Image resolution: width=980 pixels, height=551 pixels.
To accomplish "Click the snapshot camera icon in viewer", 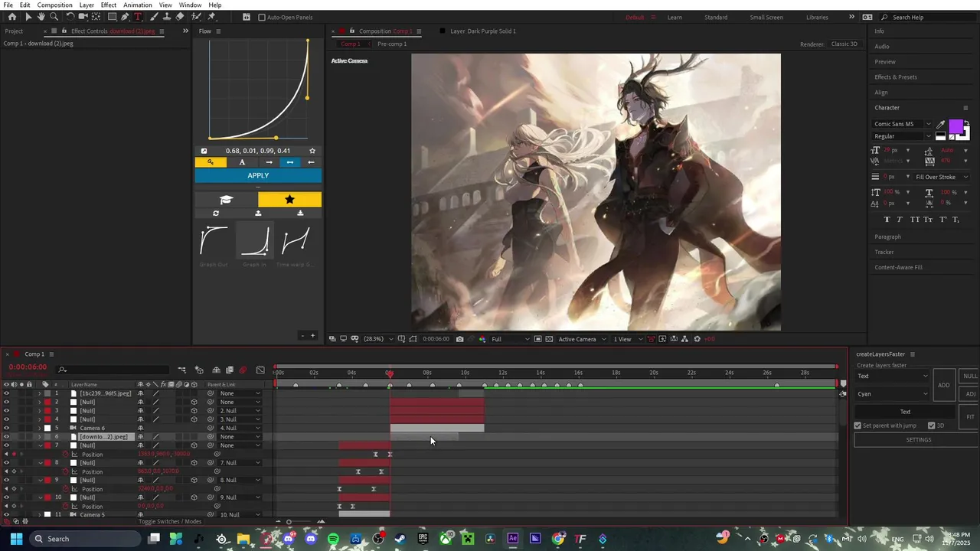I will 459,339.
